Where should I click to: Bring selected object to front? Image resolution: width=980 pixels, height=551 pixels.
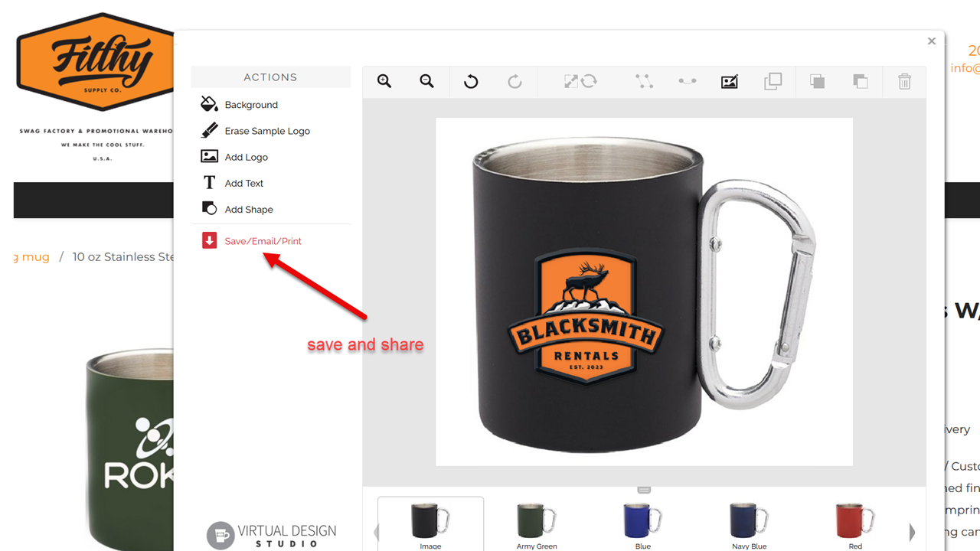coord(817,81)
